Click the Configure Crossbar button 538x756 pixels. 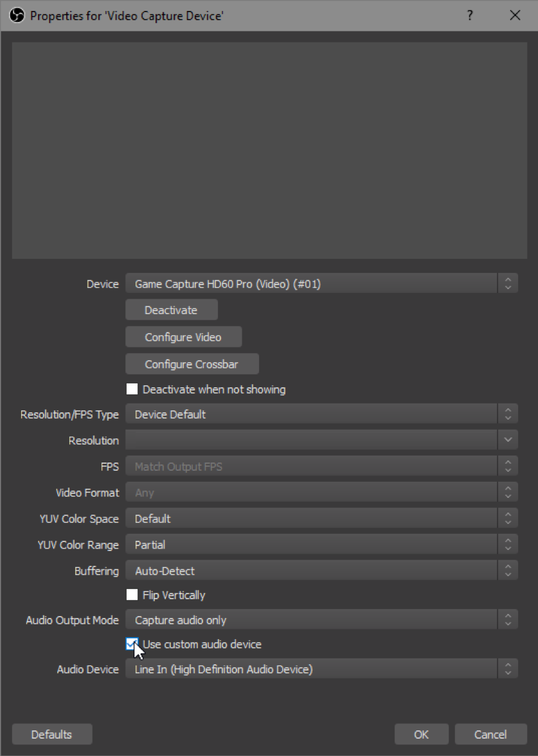tap(192, 364)
